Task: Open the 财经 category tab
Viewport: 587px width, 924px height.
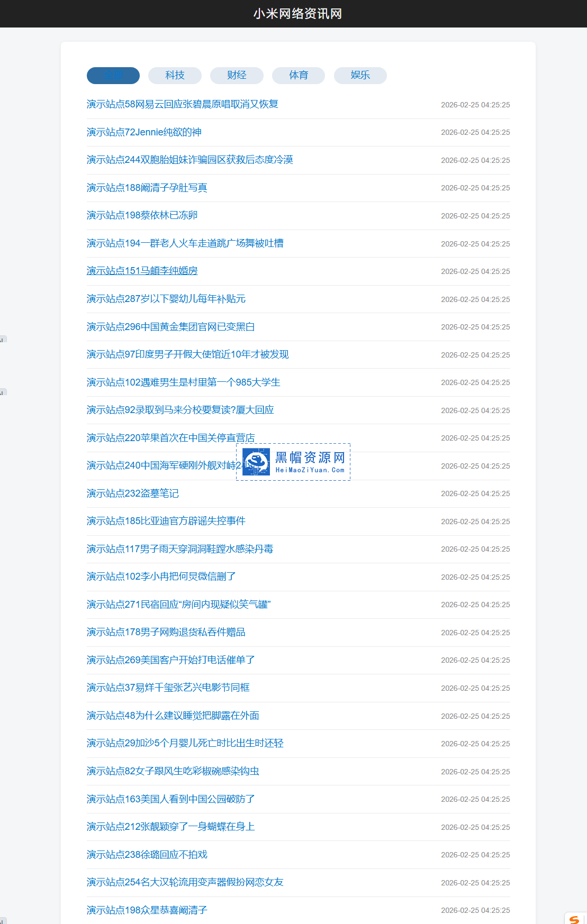Action: (237, 75)
